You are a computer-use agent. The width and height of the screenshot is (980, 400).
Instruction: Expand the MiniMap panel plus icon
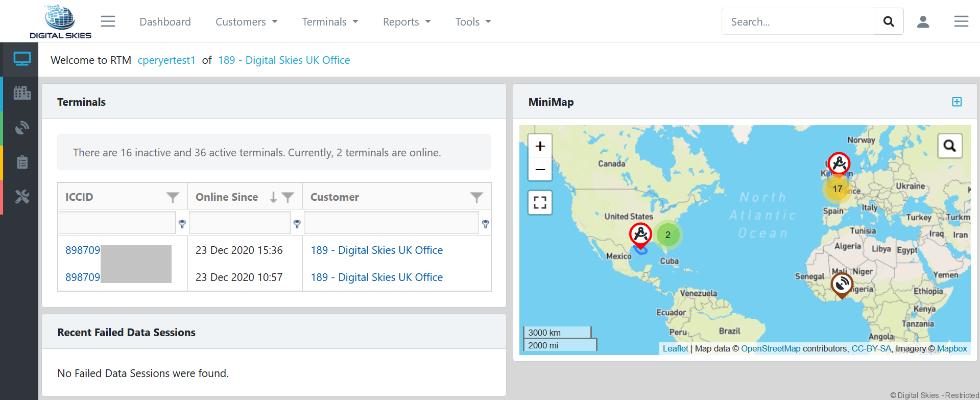(957, 102)
